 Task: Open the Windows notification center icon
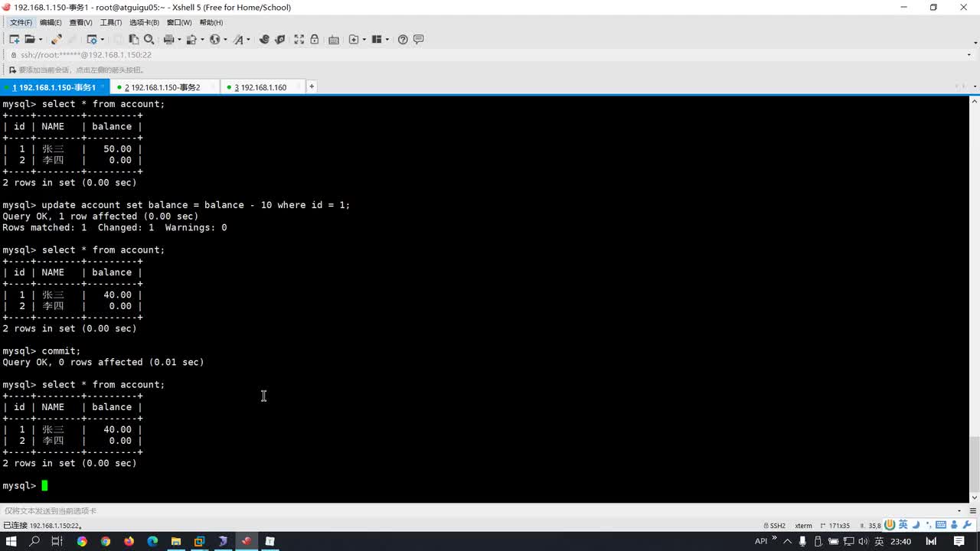tap(959, 541)
